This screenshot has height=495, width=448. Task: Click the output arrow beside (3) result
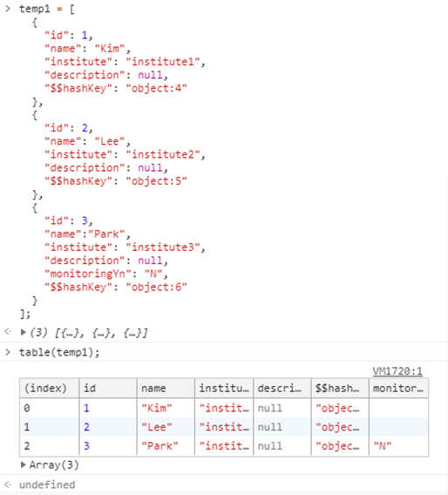pos(8,331)
